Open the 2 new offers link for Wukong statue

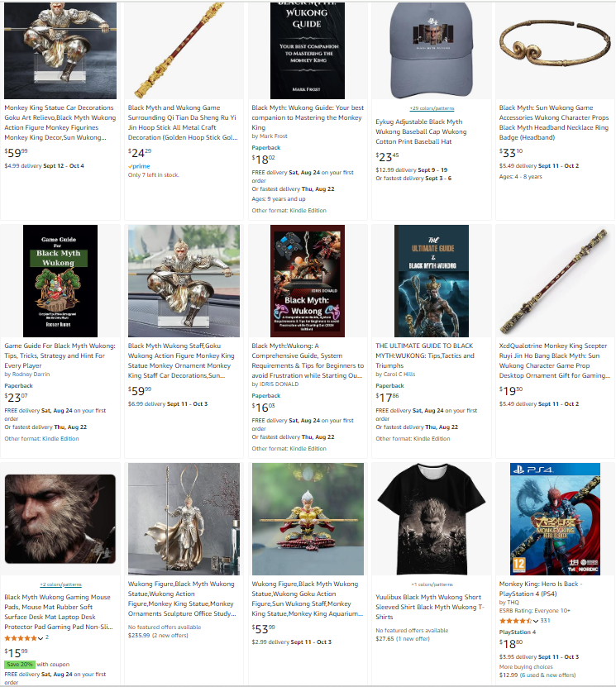tap(170, 635)
